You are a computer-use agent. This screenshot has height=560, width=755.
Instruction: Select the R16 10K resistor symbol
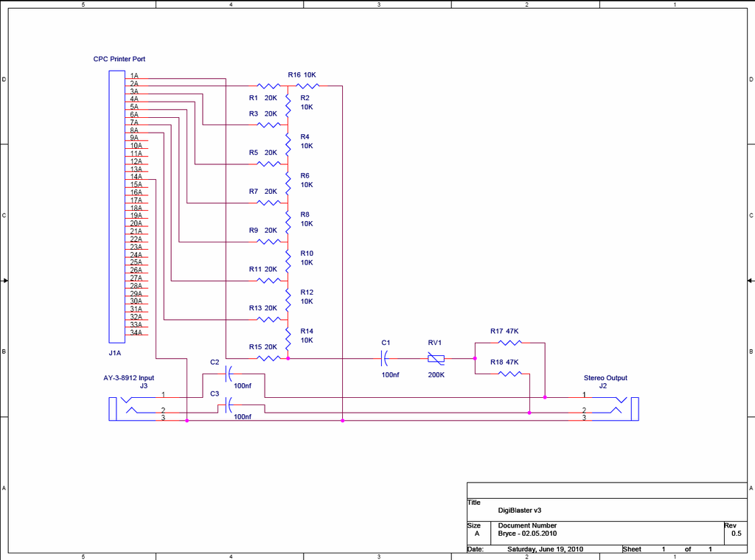click(x=307, y=86)
